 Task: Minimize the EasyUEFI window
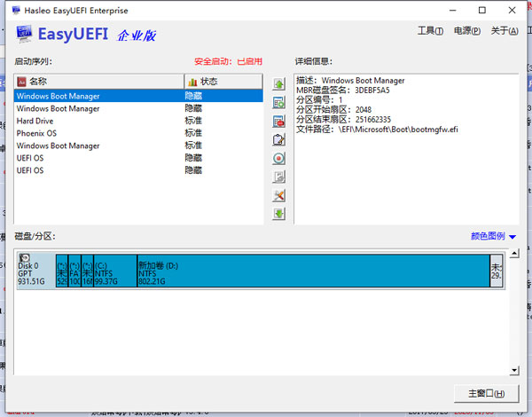tap(452, 11)
